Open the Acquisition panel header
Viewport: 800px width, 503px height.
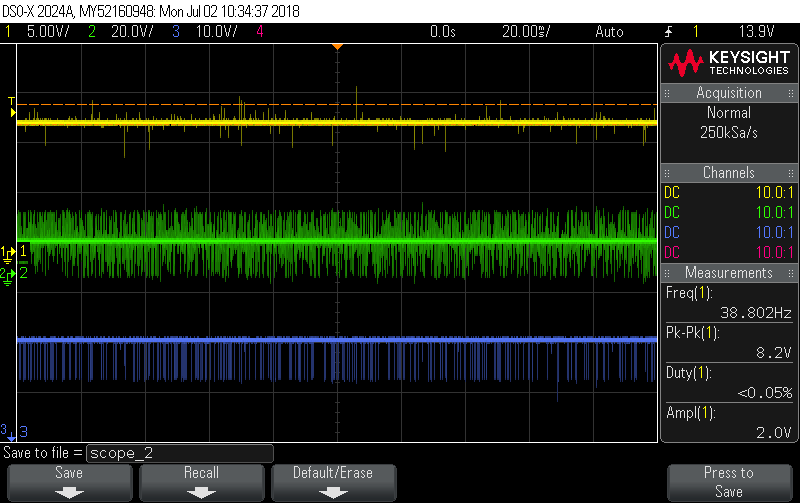point(729,93)
